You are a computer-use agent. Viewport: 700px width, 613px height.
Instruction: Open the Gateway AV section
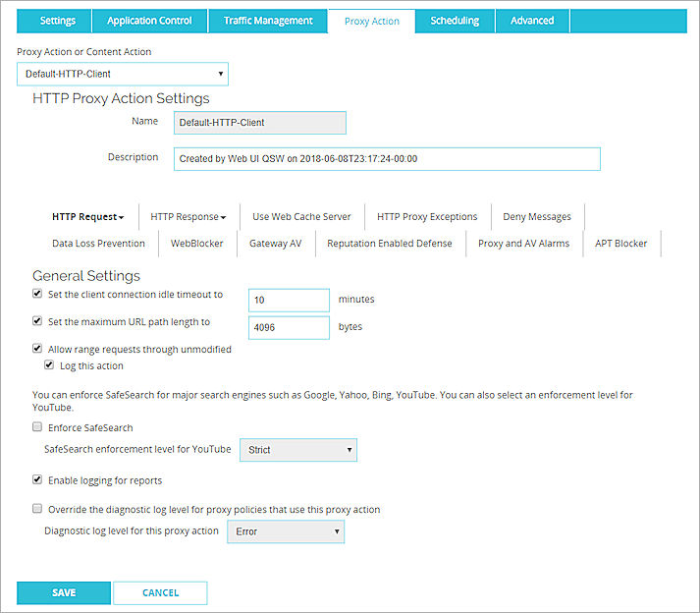276,244
